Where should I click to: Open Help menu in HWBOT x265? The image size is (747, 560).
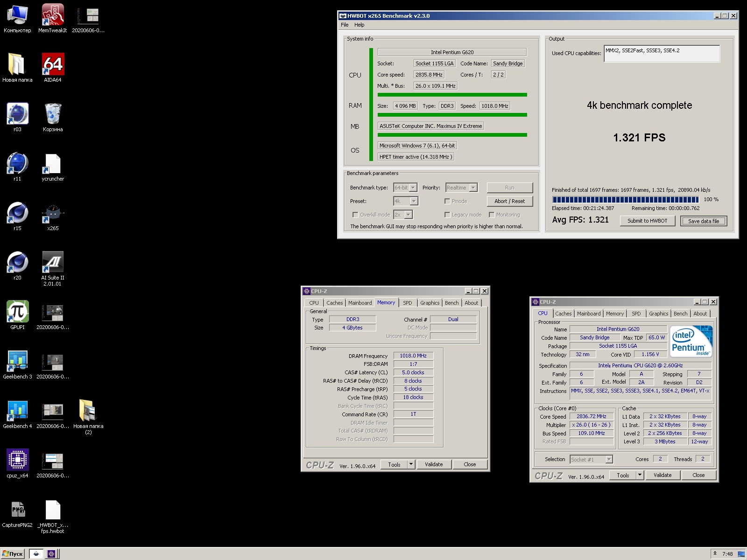[359, 25]
